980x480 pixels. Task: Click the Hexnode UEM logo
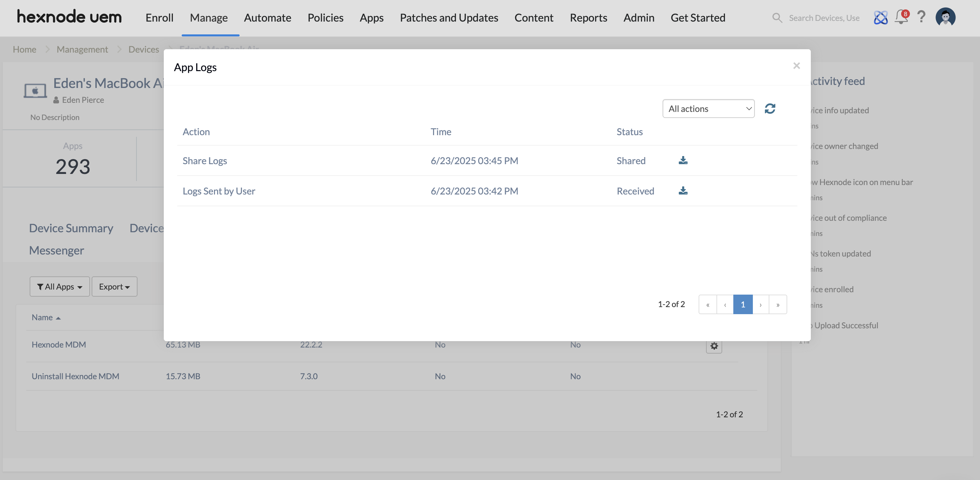[69, 17]
